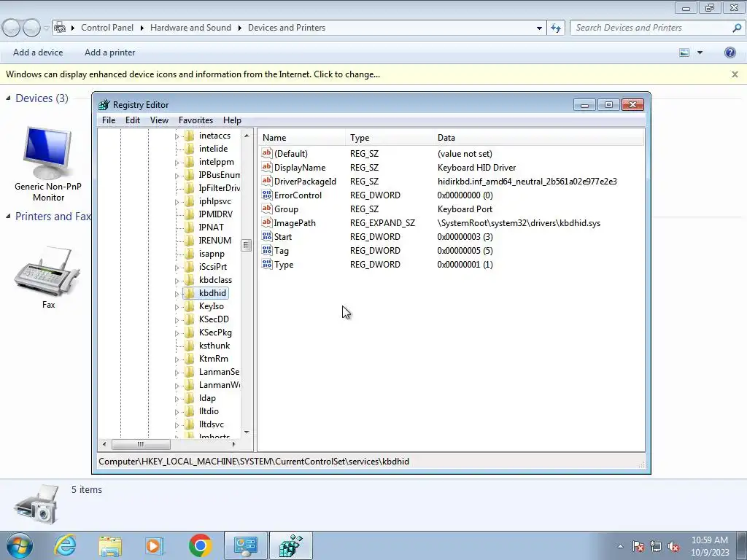Viewport: 747px width, 560px height.
Task: Open Windows Media Player from taskbar
Action: coord(155,545)
